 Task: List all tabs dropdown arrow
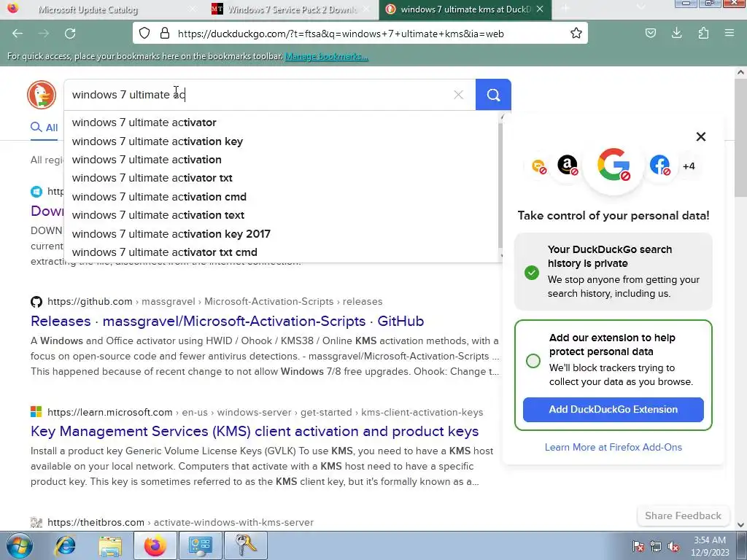coord(640,7)
